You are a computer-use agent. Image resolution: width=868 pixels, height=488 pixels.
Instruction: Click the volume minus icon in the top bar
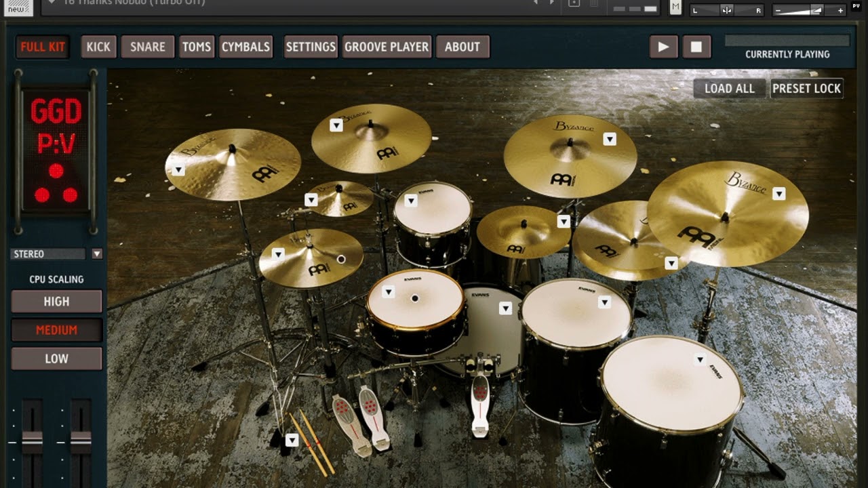778,10
